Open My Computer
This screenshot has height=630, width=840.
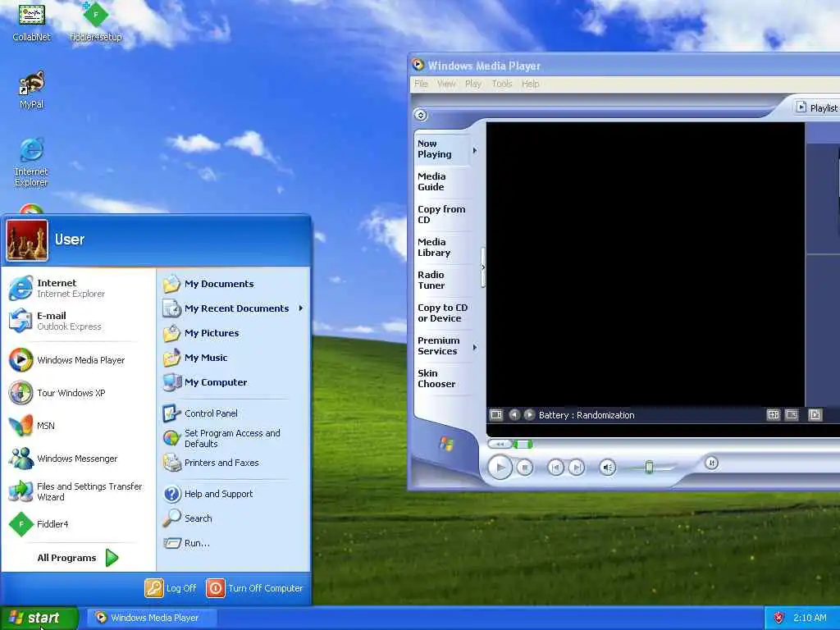click(x=233, y=382)
